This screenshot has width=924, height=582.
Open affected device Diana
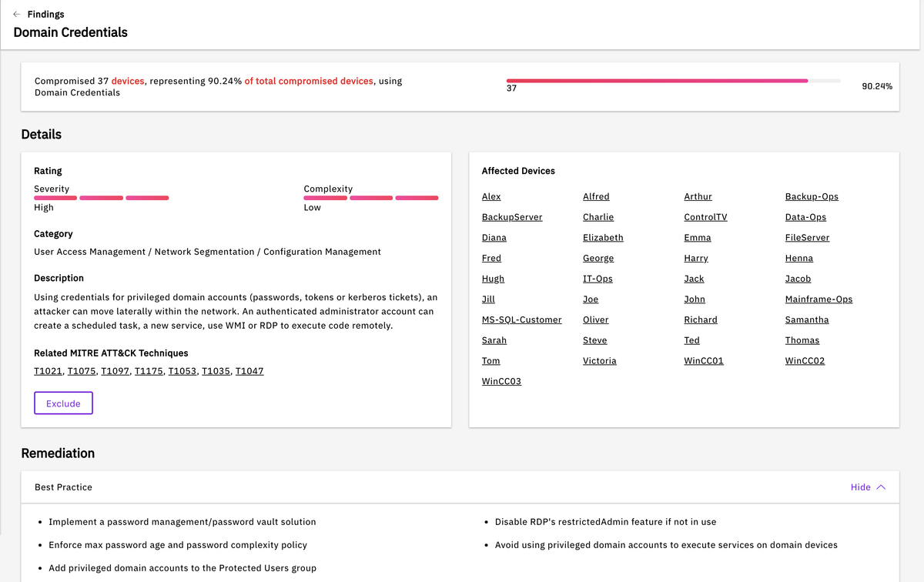(494, 238)
